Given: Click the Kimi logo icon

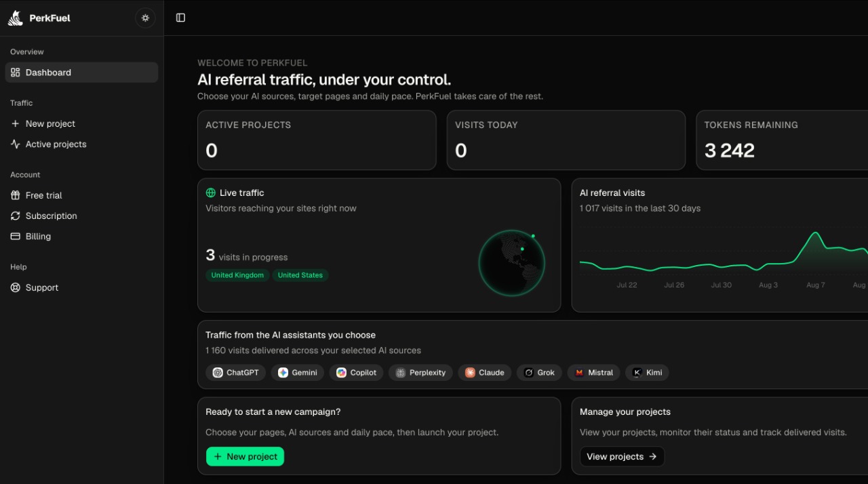Looking at the screenshot, I should [x=637, y=372].
